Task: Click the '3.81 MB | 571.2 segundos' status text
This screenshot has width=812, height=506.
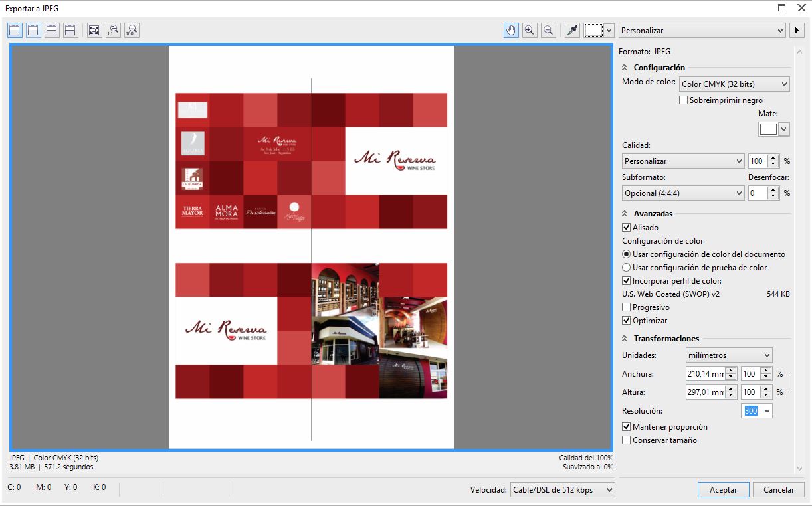Action: pos(51,467)
